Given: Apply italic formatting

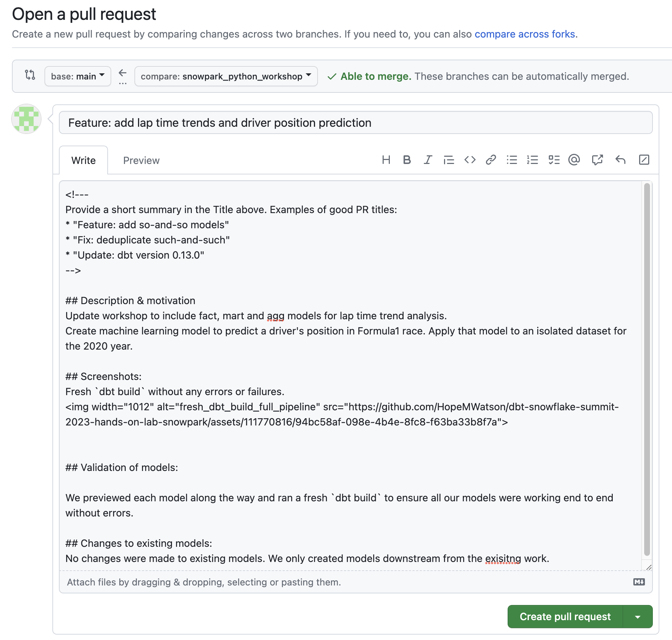Looking at the screenshot, I should tap(427, 160).
